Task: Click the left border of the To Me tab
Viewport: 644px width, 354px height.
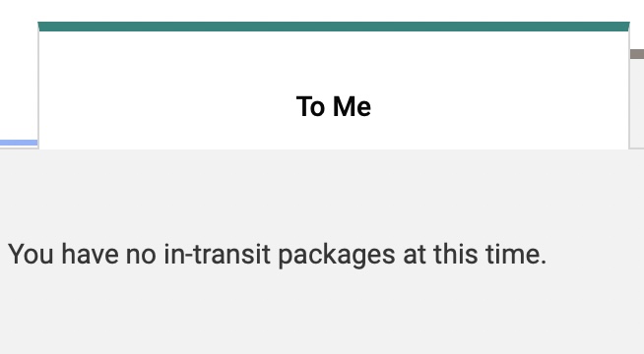Action: pyautogui.click(x=38, y=90)
